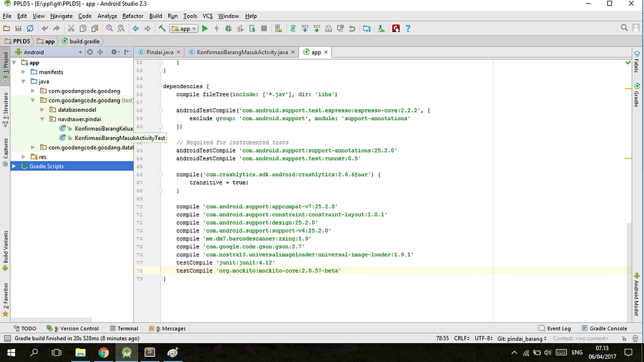This screenshot has height=362, width=644.
Task: Open the Event Log panel
Action: click(555, 328)
